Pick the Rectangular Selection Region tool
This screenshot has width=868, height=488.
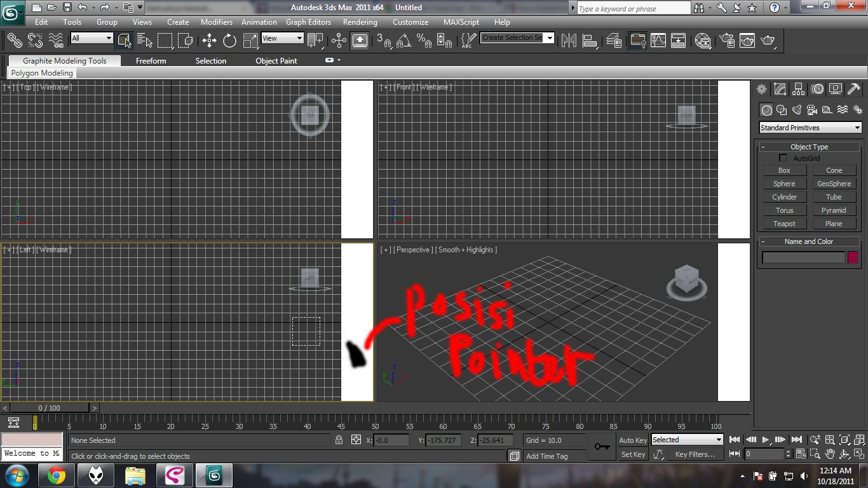(x=165, y=41)
